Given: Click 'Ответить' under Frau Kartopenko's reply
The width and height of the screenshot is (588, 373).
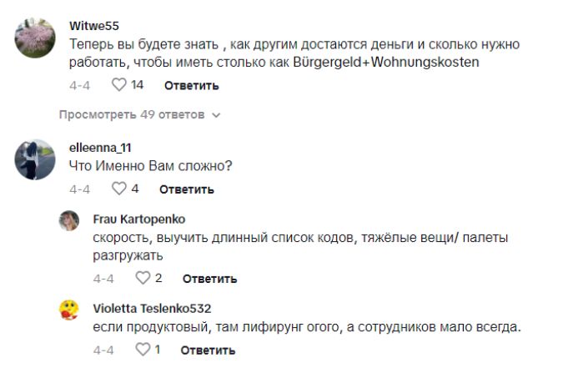Looking at the screenshot, I should (x=209, y=279).
